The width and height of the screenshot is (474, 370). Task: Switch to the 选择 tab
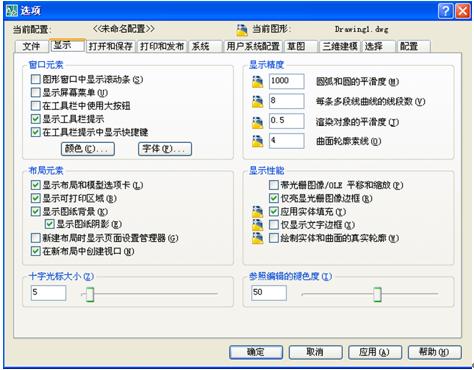(378, 46)
